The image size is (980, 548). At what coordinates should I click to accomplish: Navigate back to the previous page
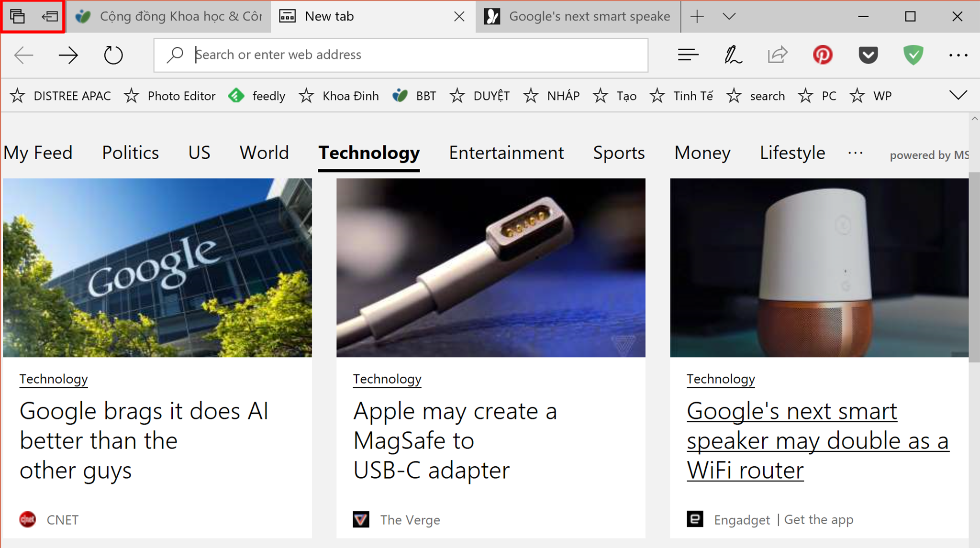click(x=23, y=55)
